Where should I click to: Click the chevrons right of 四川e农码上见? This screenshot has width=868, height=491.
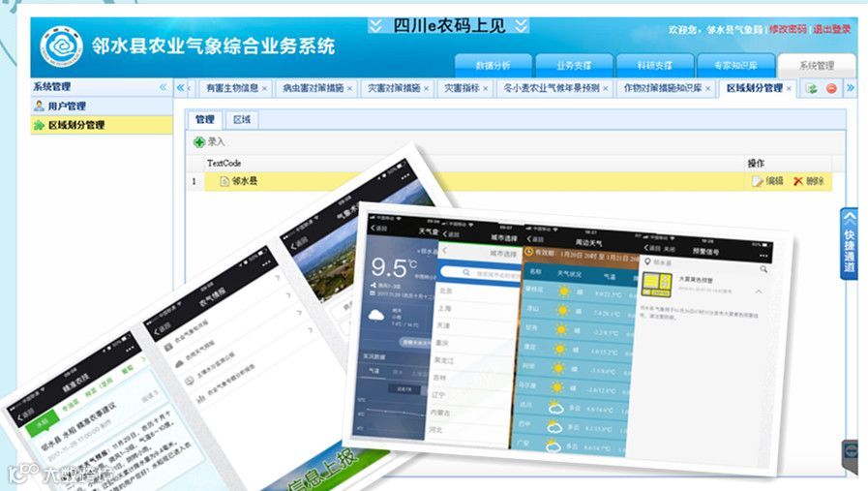[x=521, y=25]
